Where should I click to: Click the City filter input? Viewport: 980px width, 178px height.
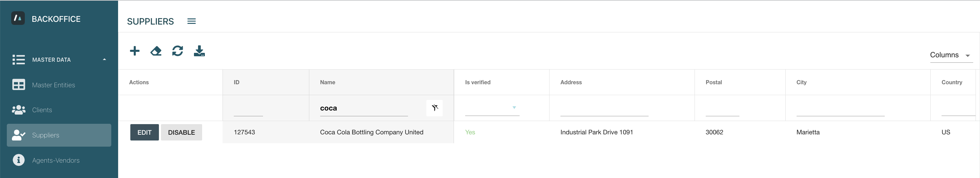click(840, 109)
